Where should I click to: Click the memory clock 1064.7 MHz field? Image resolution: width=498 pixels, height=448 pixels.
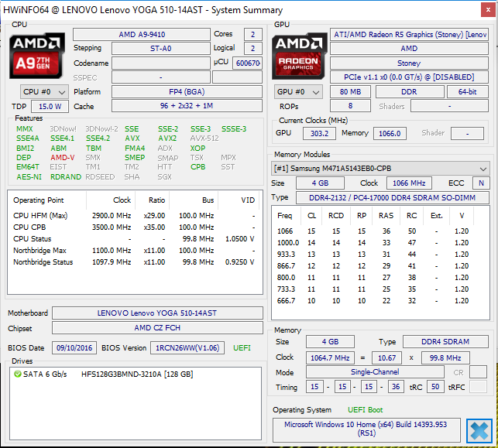(x=330, y=358)
